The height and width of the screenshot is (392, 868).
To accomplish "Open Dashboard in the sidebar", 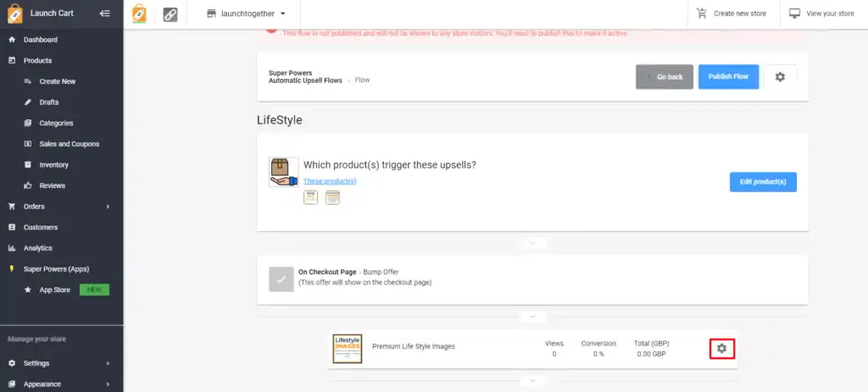I will [41, 40].
